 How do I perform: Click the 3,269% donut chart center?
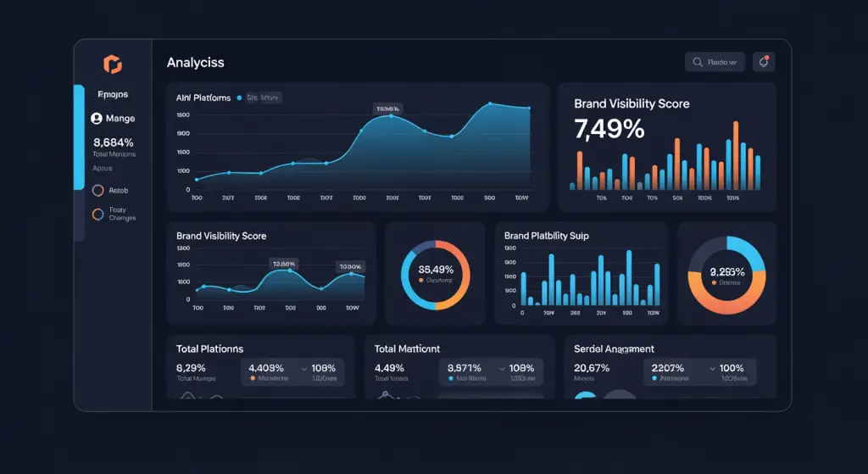click(726, 275)
